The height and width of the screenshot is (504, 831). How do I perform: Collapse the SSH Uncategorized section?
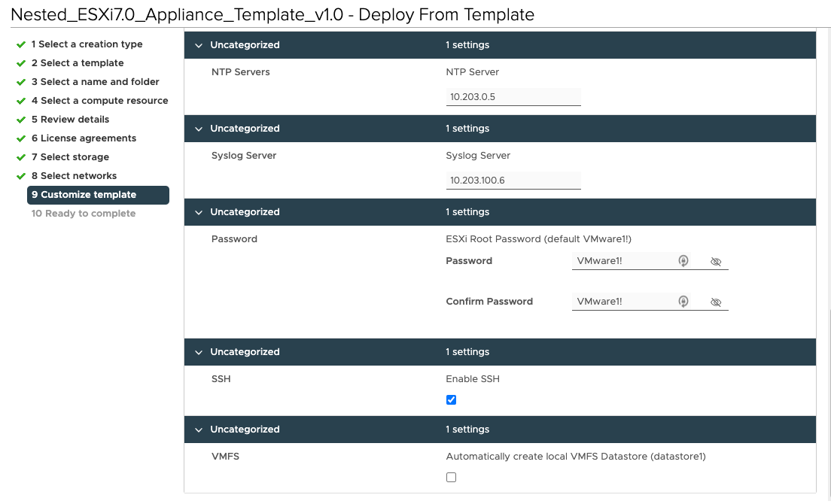199,352
